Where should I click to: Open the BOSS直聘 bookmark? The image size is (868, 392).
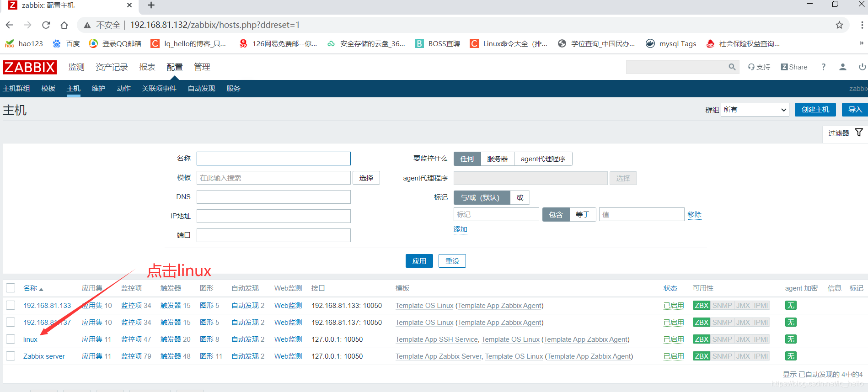click(x=437, y=43)
